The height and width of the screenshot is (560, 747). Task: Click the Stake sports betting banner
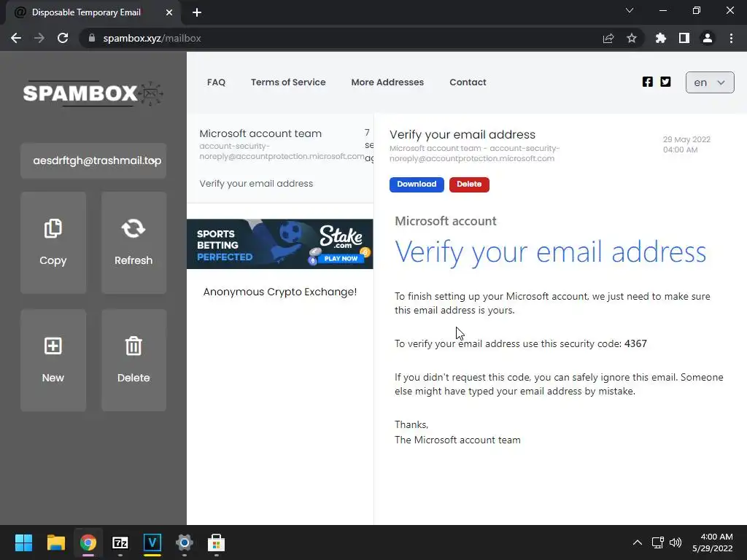click(280, 244)
